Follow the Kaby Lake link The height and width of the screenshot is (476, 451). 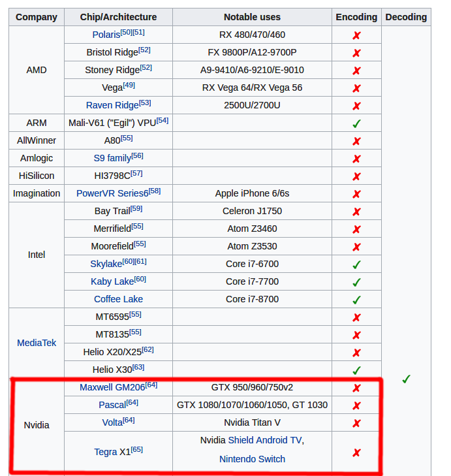click(x=112, y=281)
